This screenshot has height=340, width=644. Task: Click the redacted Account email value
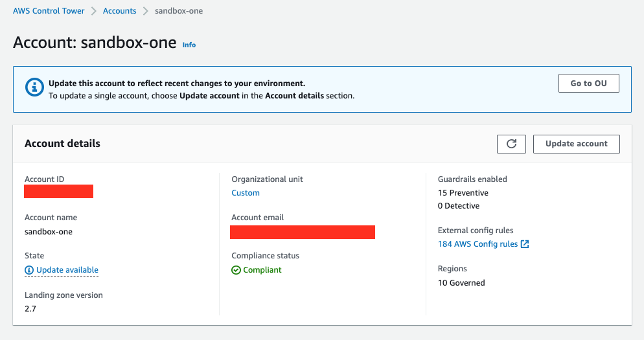(x=303, y=231)
